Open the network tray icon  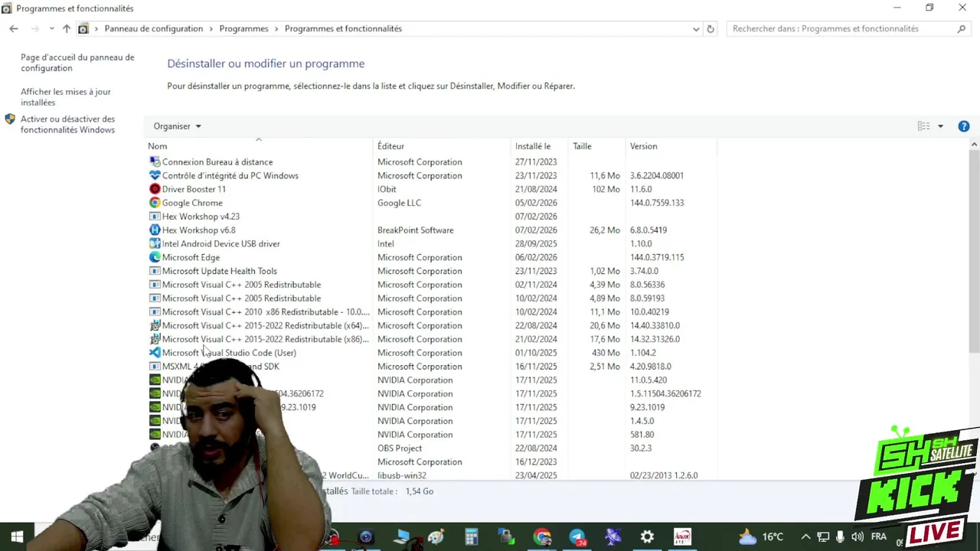click(x=823, y=537)
